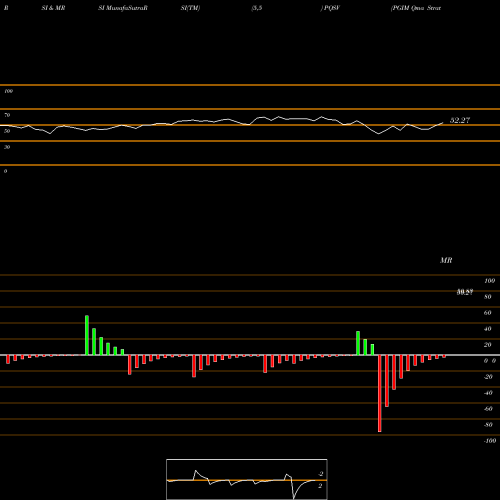This screenshot has width=500, height=500.
Task: Click the 80 label on the MR axis
Action: coord(488,297)
